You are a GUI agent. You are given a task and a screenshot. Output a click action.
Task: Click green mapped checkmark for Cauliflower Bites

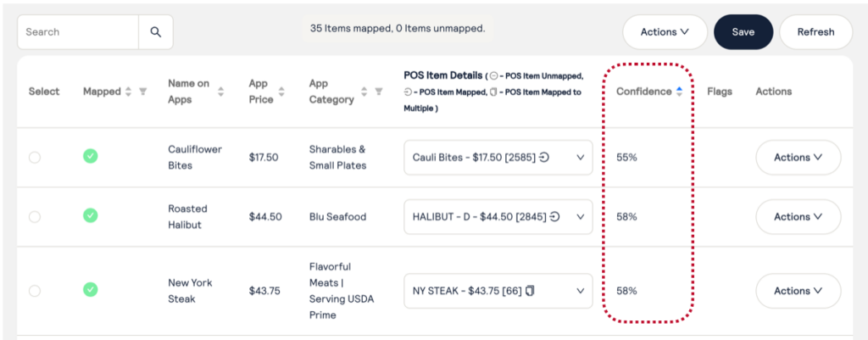pyautogui.click(x=91, y=156)
